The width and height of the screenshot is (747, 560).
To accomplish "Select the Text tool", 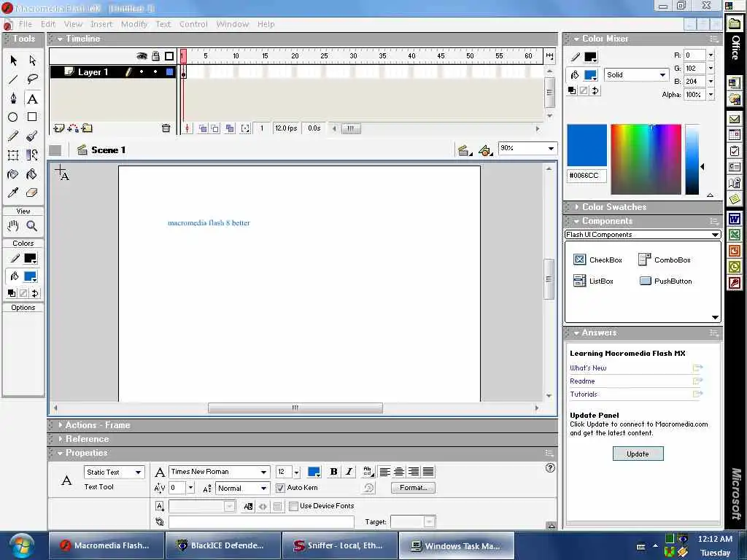I will point(32,98).
